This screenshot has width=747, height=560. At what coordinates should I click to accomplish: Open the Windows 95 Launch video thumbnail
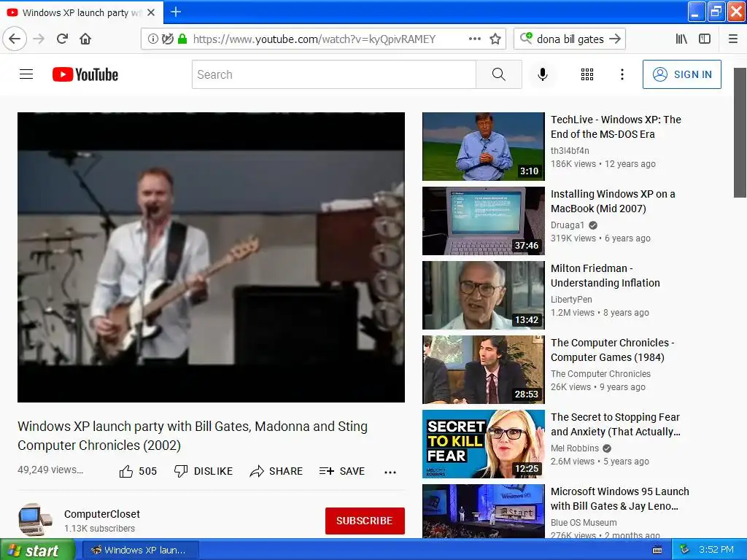(484, 511)
